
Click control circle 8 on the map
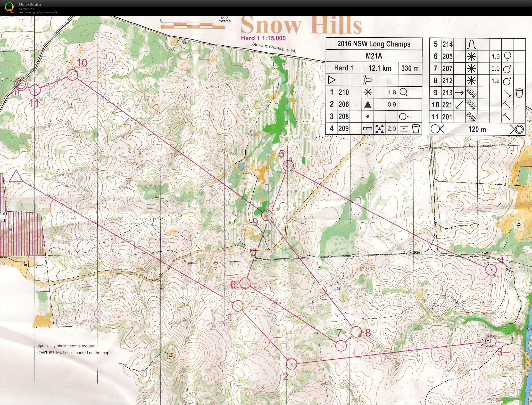[356, 332]
